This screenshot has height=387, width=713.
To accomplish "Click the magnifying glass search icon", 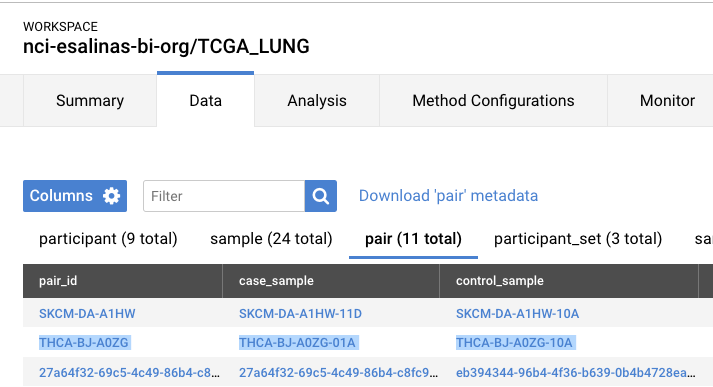I will tap(321, 196).
